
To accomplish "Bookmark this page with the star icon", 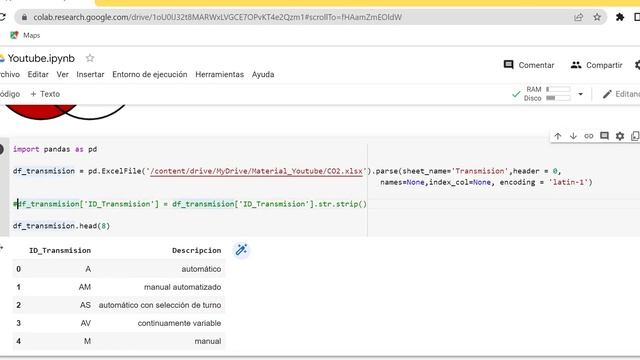I will tap(597, 17).
